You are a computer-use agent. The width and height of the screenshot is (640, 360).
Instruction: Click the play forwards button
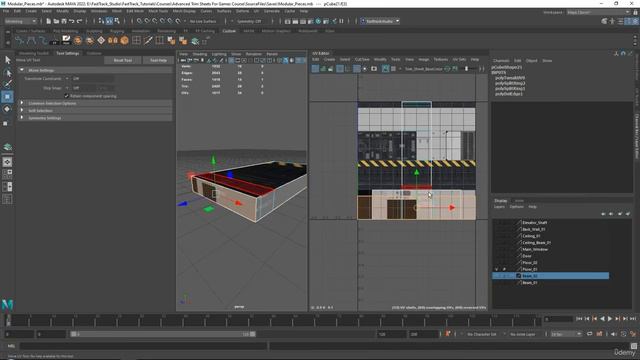tap(610, 319)
